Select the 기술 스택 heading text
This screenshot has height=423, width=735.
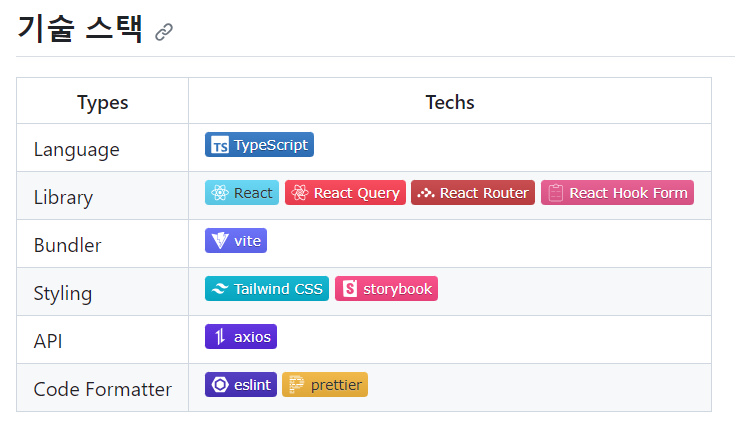[x=80, y=29]
